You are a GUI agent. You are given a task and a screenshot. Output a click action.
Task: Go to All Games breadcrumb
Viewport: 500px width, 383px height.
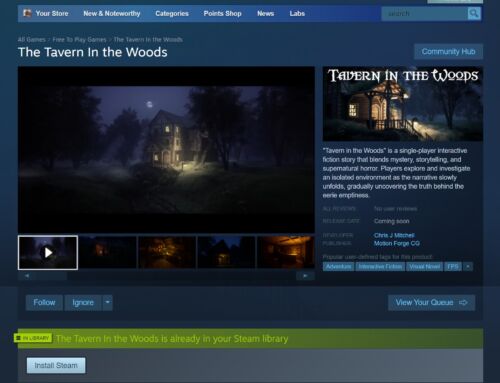[32, 39]
